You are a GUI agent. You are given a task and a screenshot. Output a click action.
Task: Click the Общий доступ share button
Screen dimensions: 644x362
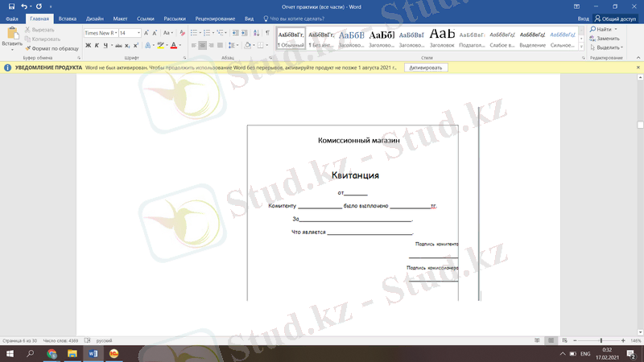(x=616, y=18)
